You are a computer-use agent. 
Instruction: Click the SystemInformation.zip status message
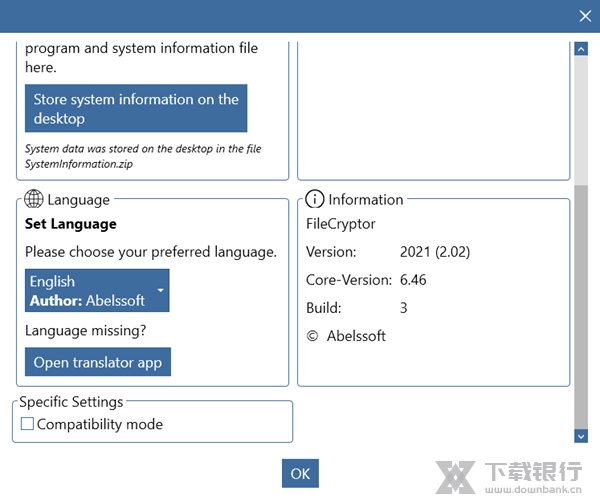(143, 156)
